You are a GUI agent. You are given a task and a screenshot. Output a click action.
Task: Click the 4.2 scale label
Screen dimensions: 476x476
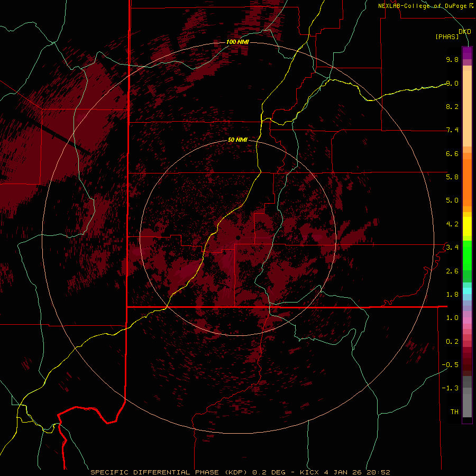point(452,224)
